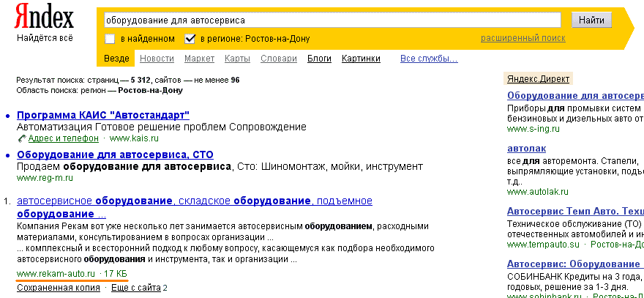Open the Оборудование для автосервиса, СТО ad
Screen dimensions: 644x298
point(115,155)
